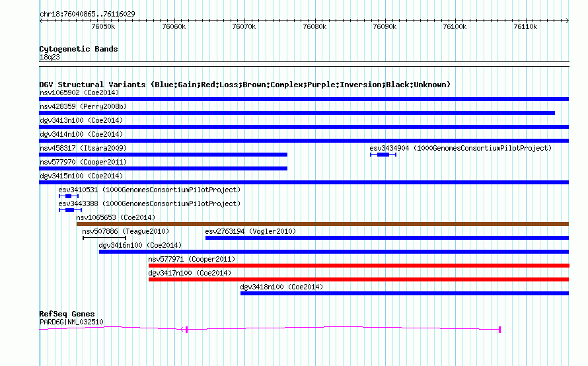Open nsv458317 (Itsara2009) variant label
This screenshot has width=588, height=366.
tap(83, 148)
